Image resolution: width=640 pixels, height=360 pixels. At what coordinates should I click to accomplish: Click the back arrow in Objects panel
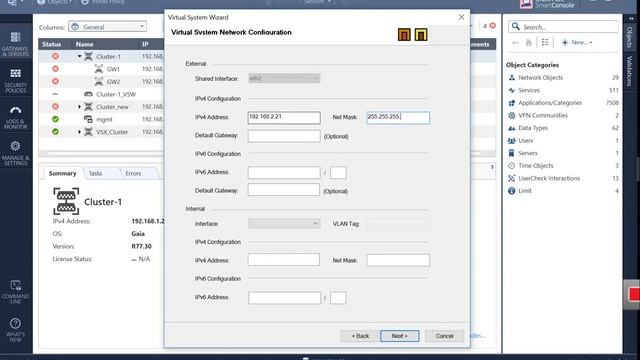[515, 42]
